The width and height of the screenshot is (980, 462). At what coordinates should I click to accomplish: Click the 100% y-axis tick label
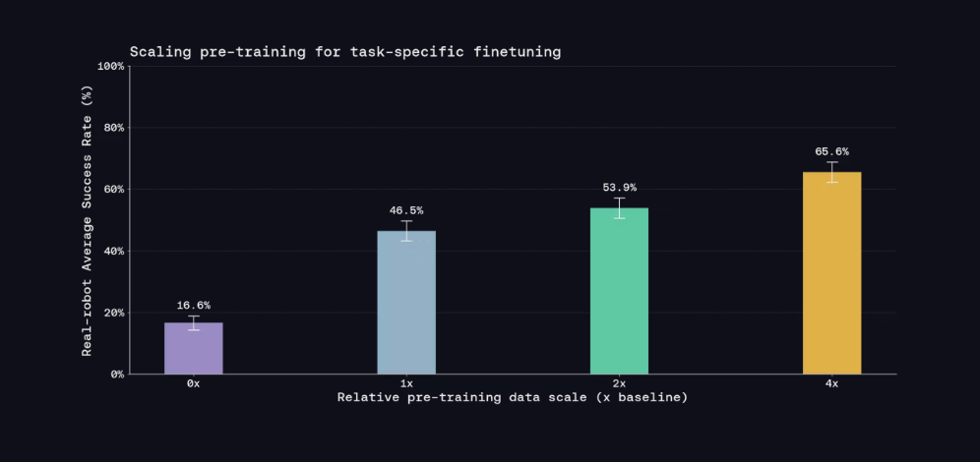[x=111, y=66]
